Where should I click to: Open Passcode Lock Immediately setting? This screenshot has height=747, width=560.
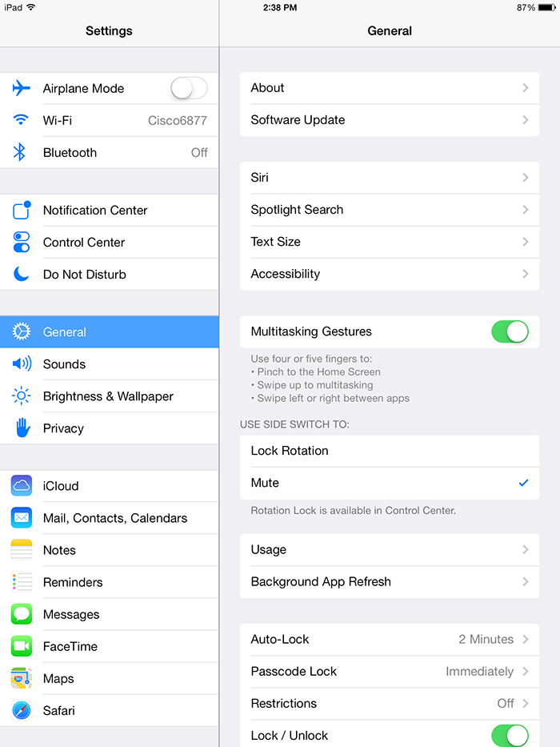[x=390, y=671]
